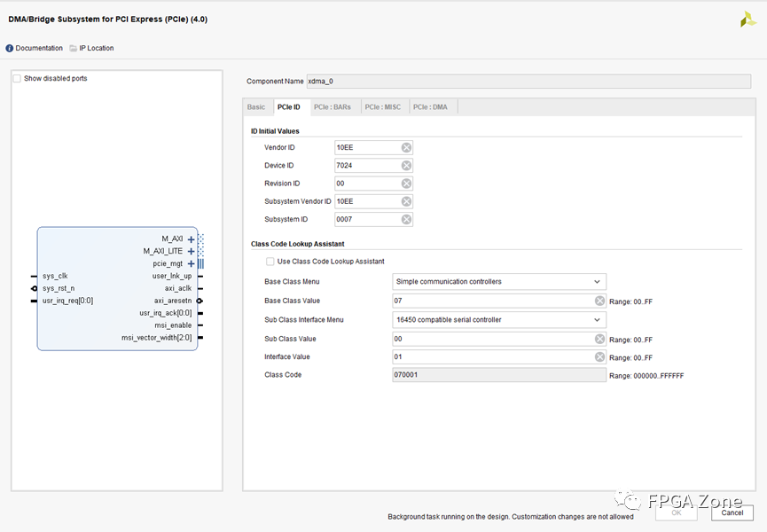Screen dimensions: 767x532
Task: Click the Class Code Lookup Assistant heading
Action: [297, 244]
